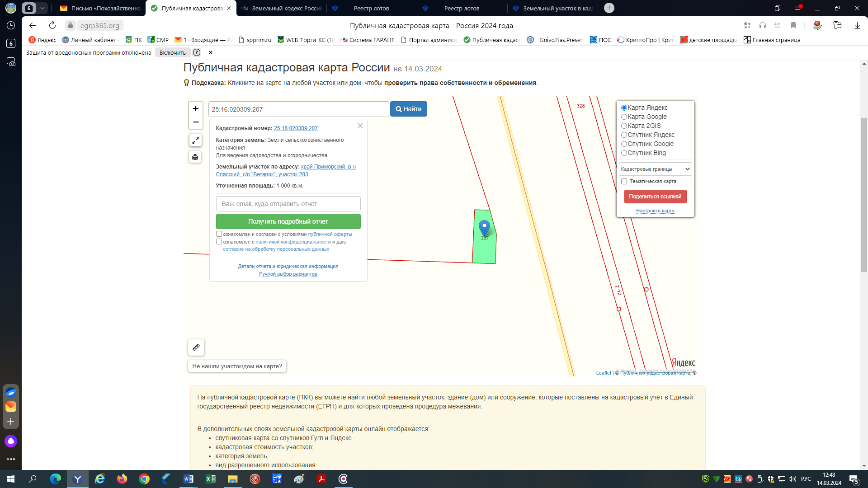The image size is (868, 488).
Task: Click the print map icon
Action: 195,157
